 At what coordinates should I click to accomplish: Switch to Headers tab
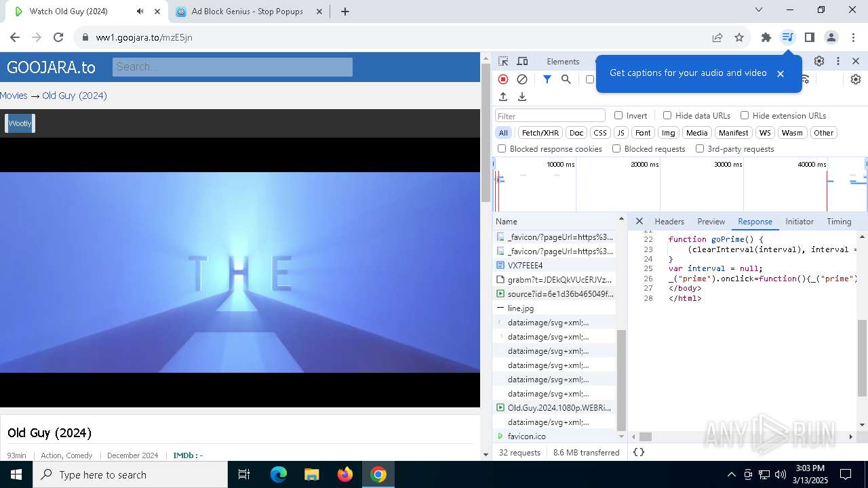(669, 222)
